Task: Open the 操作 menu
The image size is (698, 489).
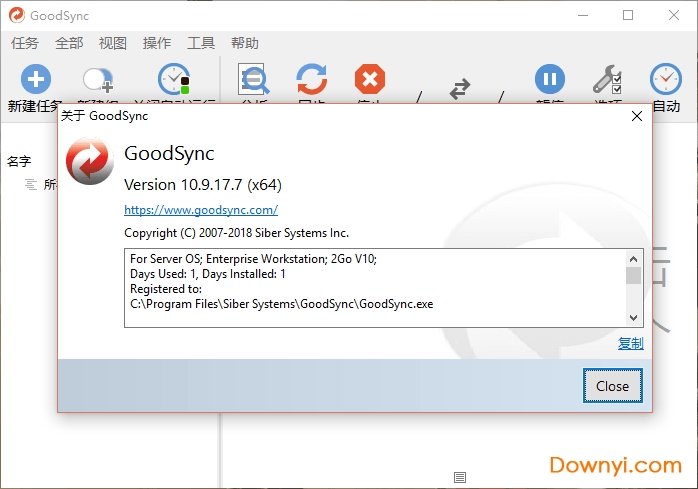Action: pos(157,43)
